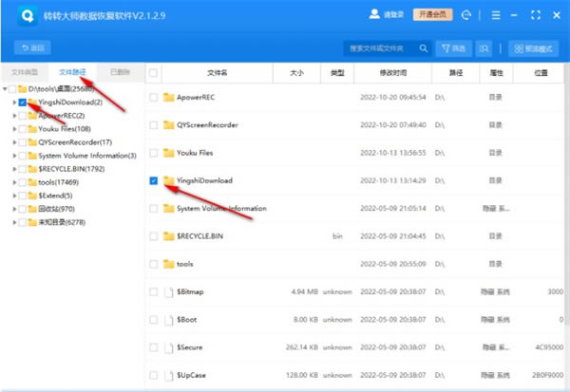The image size is (570, 392).
Task: Switch to the 文件类型 tab
Action: tap(25, 72)
